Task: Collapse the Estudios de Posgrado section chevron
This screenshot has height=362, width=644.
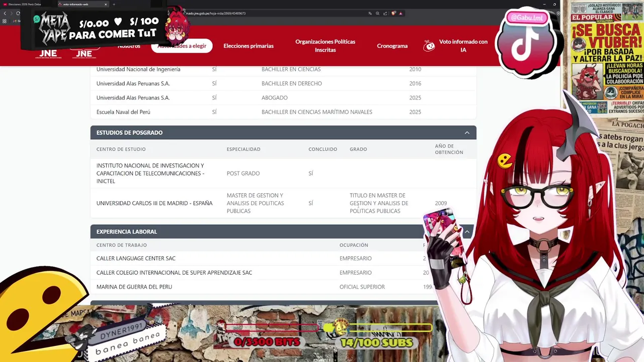Action: [x=467, y=133]
